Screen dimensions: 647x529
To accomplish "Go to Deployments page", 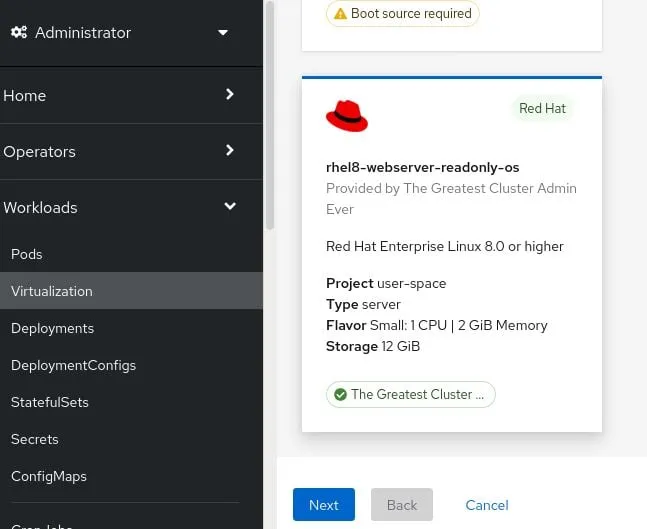I will 53,328.
